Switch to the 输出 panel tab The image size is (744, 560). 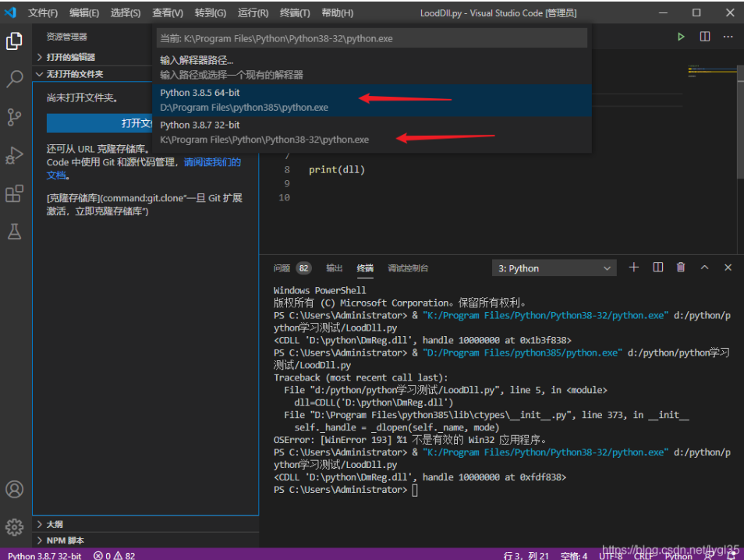[x=334, y=268]
